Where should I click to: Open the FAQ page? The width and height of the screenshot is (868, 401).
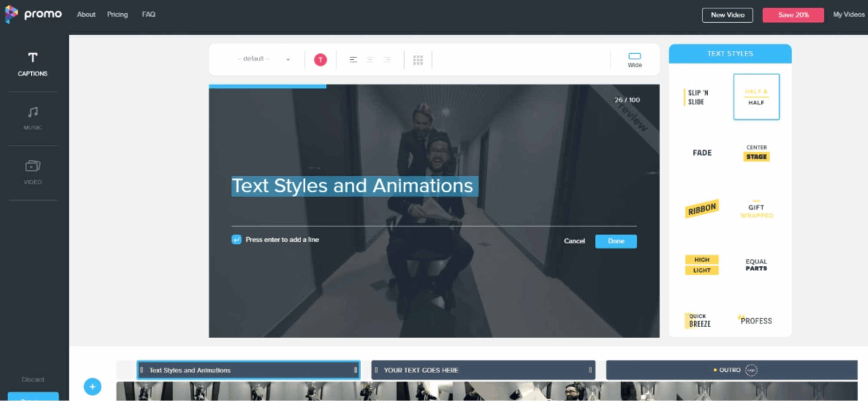pos(149,14)
